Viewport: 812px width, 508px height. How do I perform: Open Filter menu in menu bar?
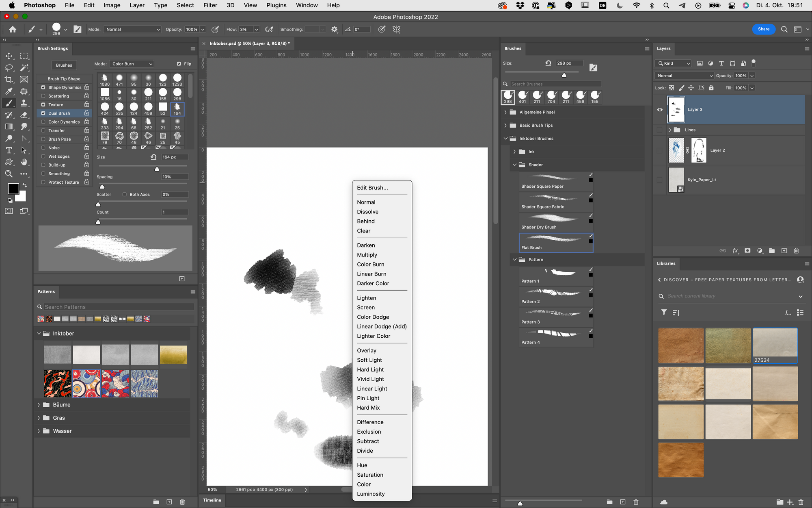(x=210, y=5)
